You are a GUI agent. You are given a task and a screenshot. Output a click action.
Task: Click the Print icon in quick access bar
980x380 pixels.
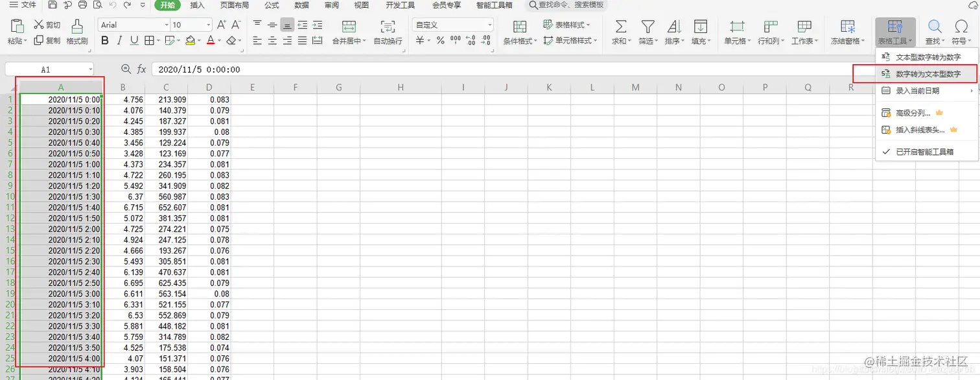[x=82, y=5]
